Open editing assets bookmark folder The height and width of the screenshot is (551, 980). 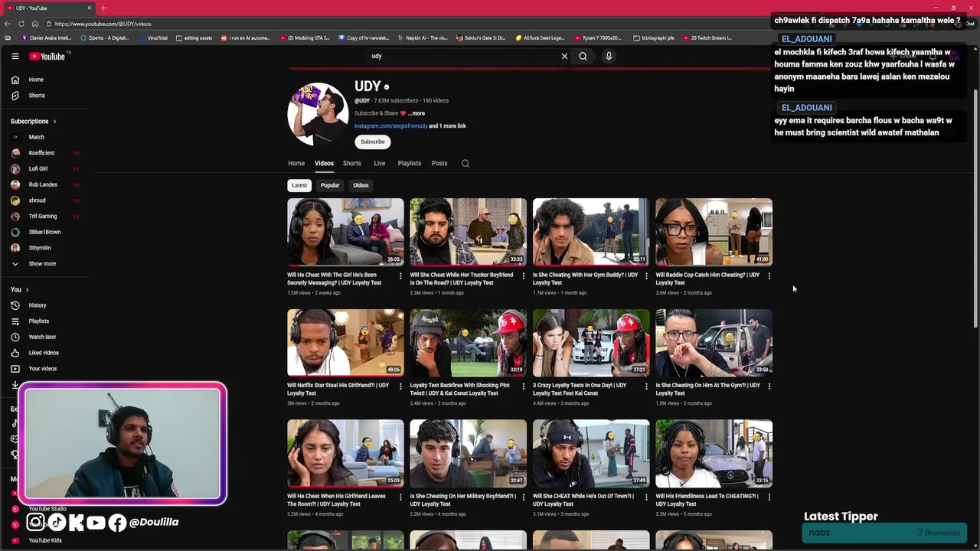194,37
